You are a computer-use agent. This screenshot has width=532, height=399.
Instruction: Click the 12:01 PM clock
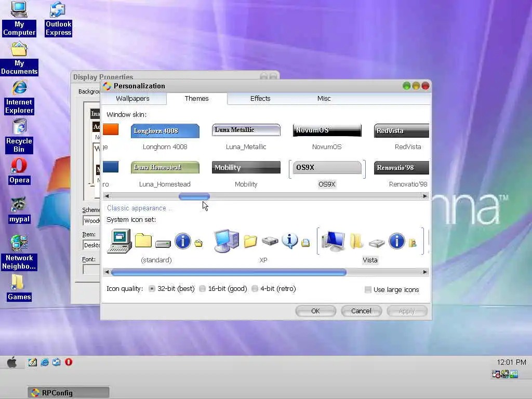511,362
